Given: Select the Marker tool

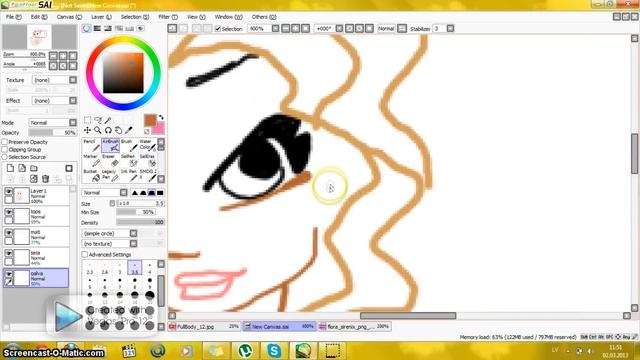Looking at the screenshot, I should point(91,160).
